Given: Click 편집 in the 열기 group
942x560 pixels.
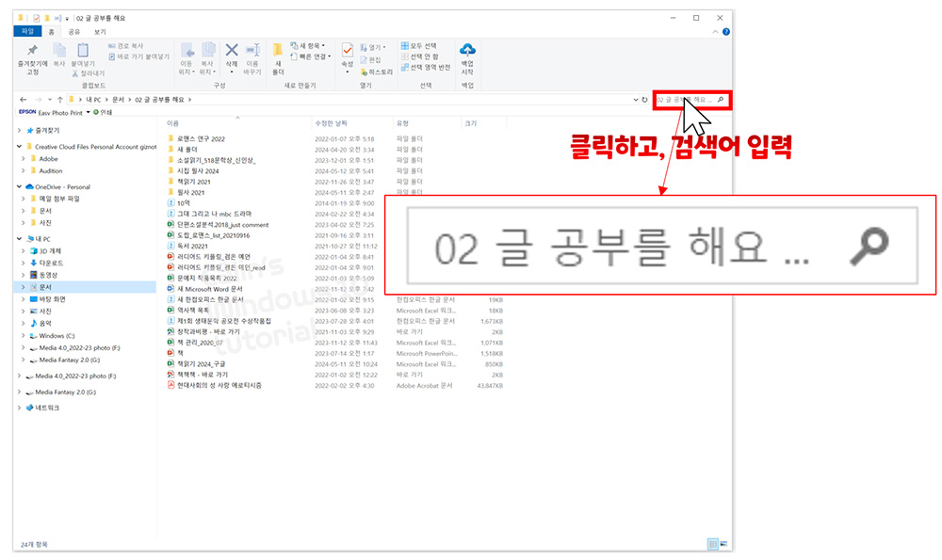Looking at the screenshot, I should tap(370, 59).
